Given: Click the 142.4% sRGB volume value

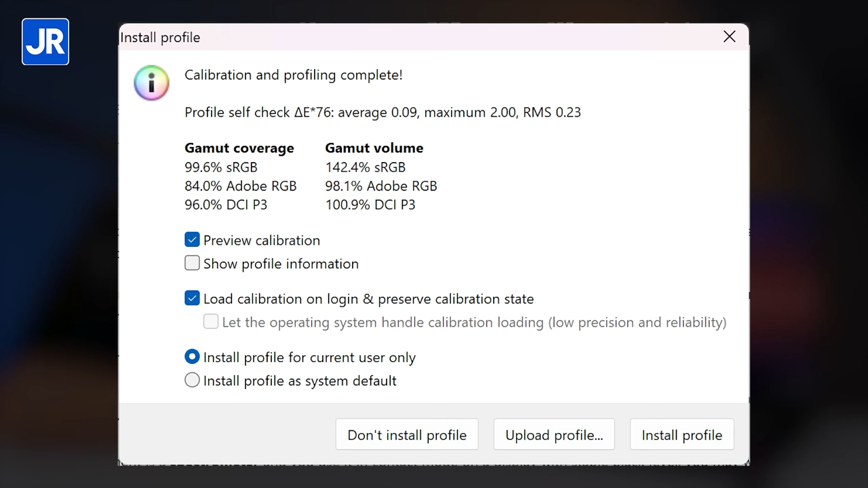Looking at the screenshot, I should (366, 167).
